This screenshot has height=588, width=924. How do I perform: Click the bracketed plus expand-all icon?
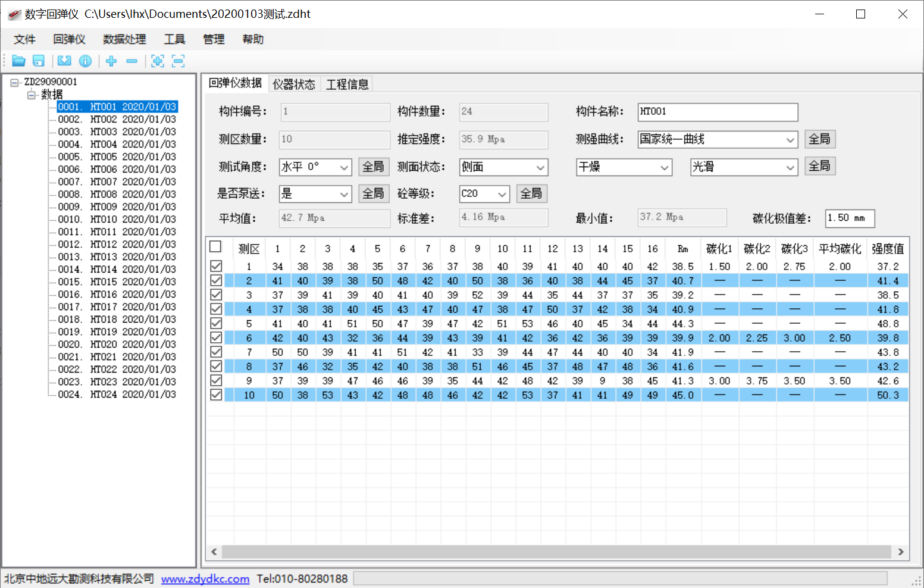click(x=158, y=61)
